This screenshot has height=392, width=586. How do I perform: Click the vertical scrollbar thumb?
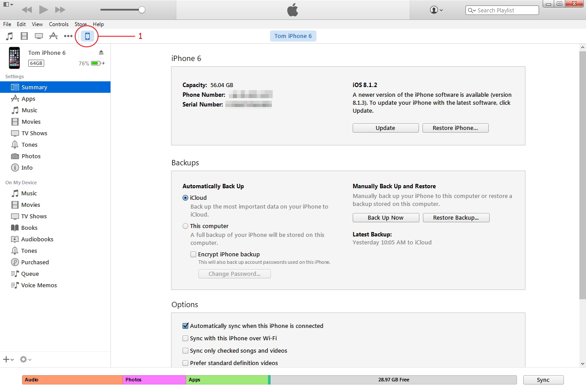[582, 175]
